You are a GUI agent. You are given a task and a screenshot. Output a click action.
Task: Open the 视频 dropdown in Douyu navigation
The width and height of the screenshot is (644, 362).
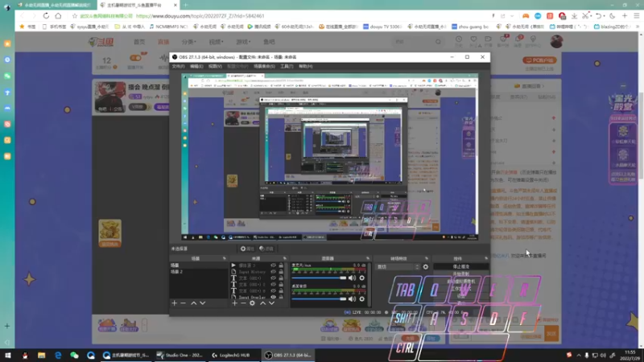click(216, 42)
